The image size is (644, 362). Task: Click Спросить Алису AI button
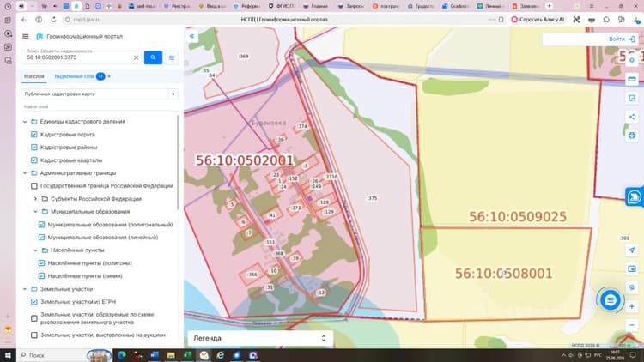click(538, 19)
